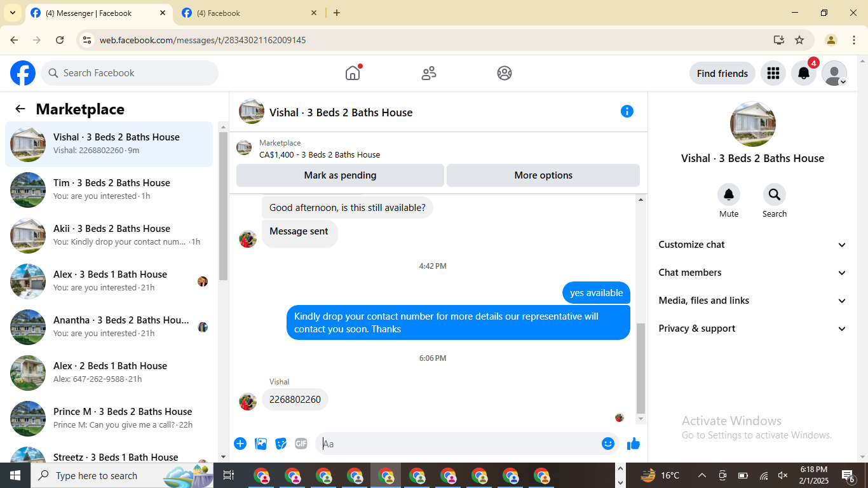Choose a sticker from the sticker icon

pos(281,444)
